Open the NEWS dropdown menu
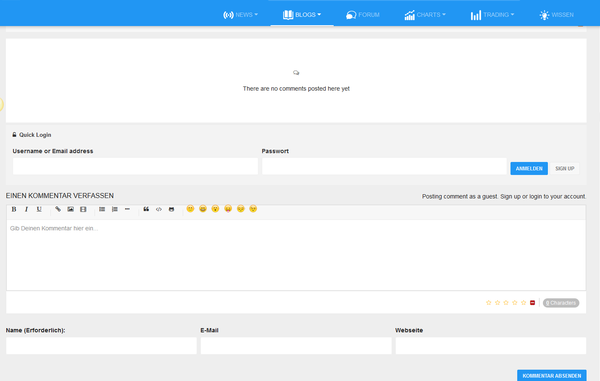The height and width of the screenshot is (381, 600). tap(240, 15)
